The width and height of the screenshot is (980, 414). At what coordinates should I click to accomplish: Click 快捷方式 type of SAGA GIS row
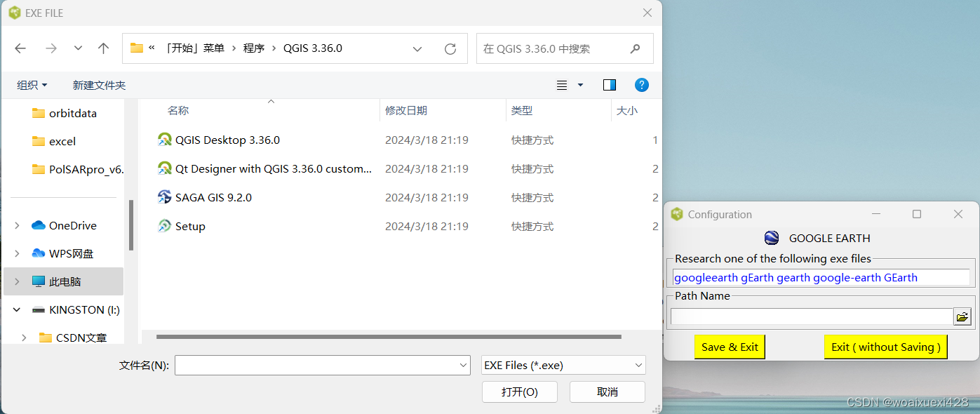pyautogui.click(x=532, y=197)
